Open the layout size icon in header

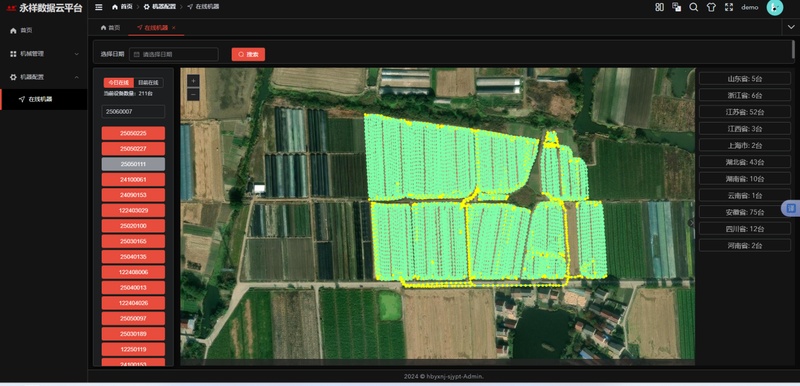click(x=659, y=7)
